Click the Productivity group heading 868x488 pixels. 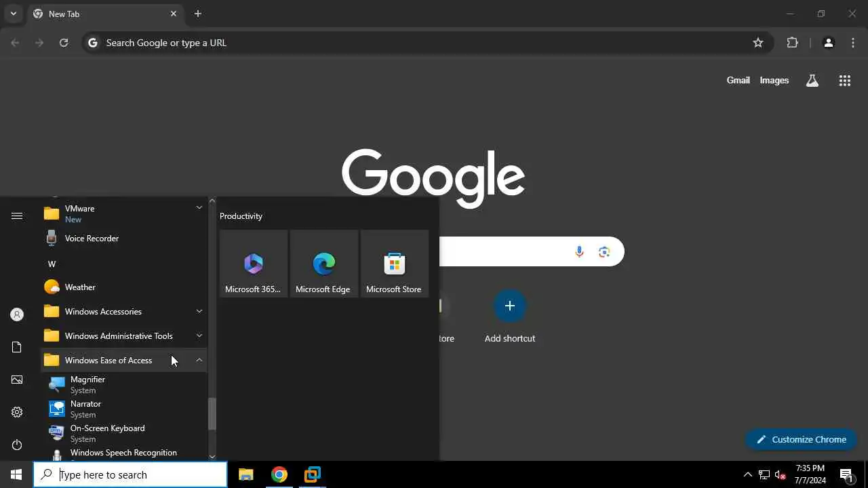tap(241, 216)
